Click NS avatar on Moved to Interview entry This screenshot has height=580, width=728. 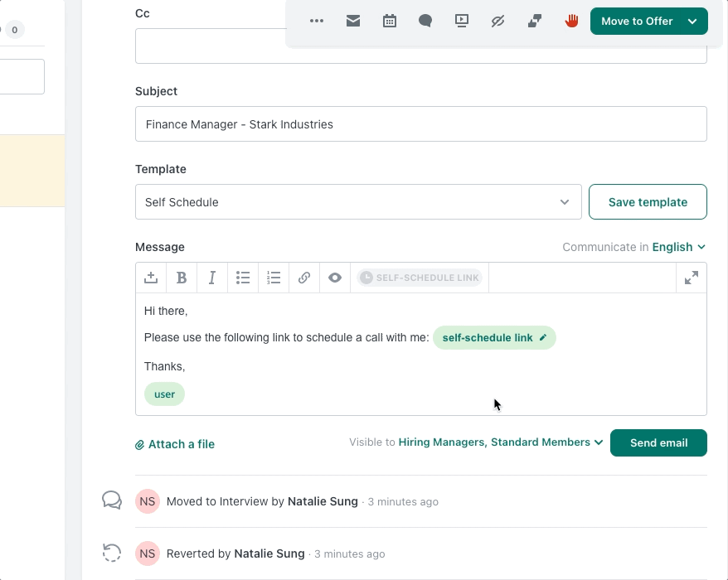(148, 501)
